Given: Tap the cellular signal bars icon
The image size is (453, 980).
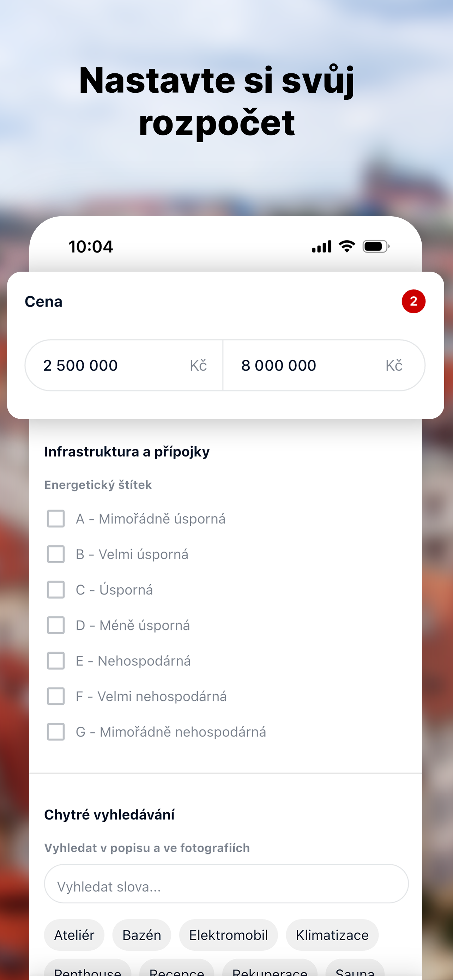Looking at the screenshot, I should (321, 247).
